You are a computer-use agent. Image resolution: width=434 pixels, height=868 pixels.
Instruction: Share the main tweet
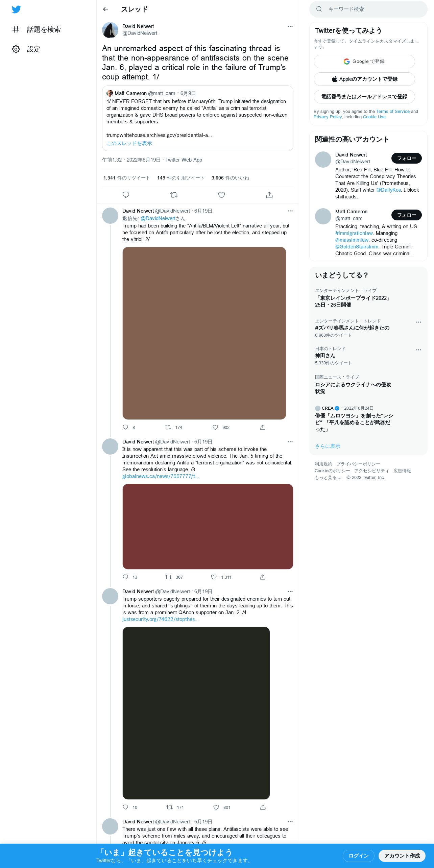(269, 195)
